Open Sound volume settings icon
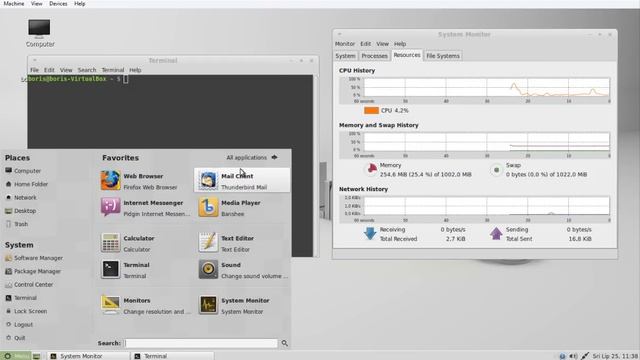Screen dimensions: 640x360 point(208,269)
